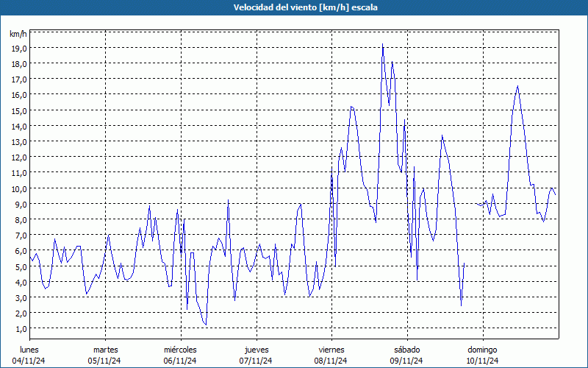Click the 12,0 y-axis value

pos(20,158)
